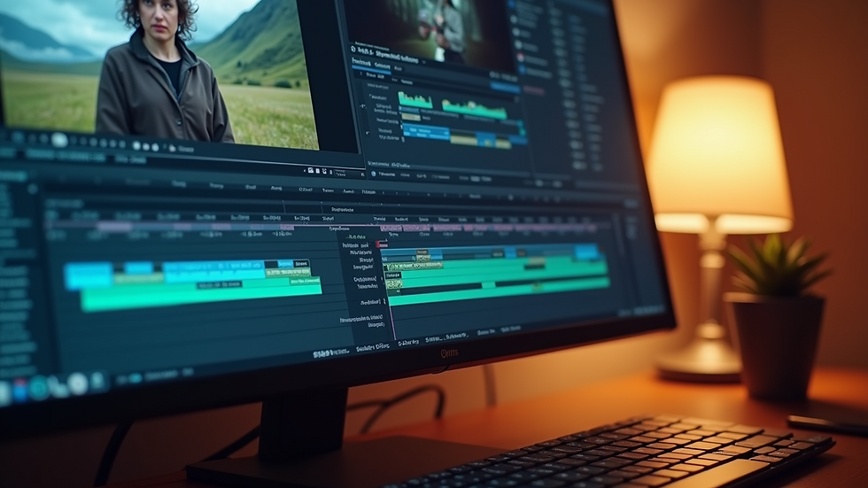
Task: Select the blue clip below the waveforms
Action: pyautogui.click(x=426, y=132)
